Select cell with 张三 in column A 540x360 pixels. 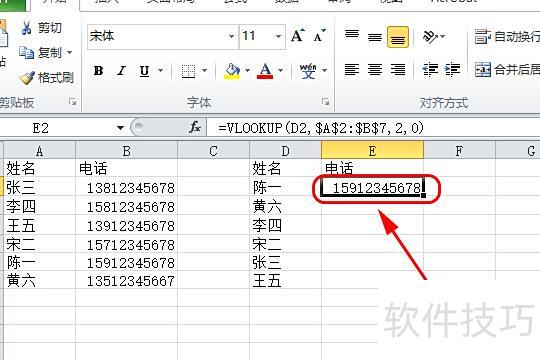tap(39, 187)
